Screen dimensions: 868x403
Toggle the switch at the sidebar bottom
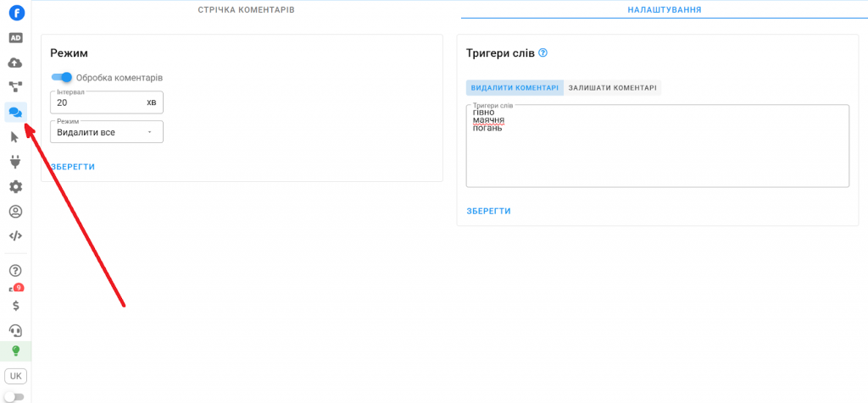(x=14, y=396)
